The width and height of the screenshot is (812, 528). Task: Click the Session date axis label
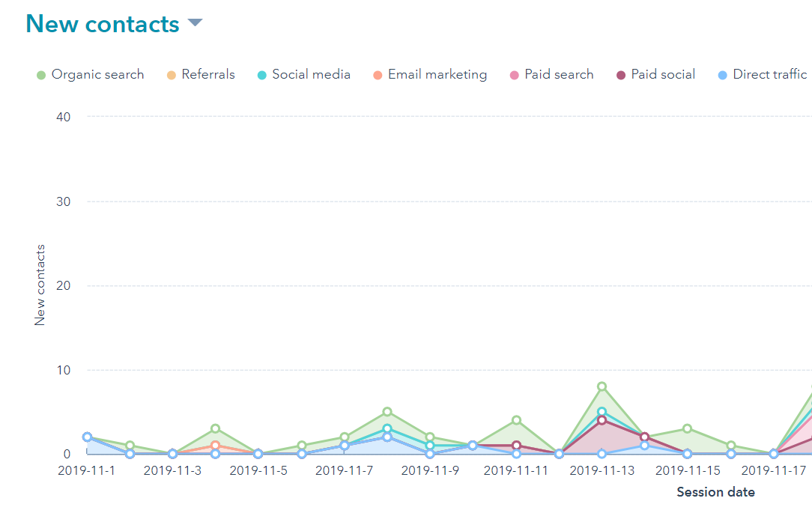(715, 492)
